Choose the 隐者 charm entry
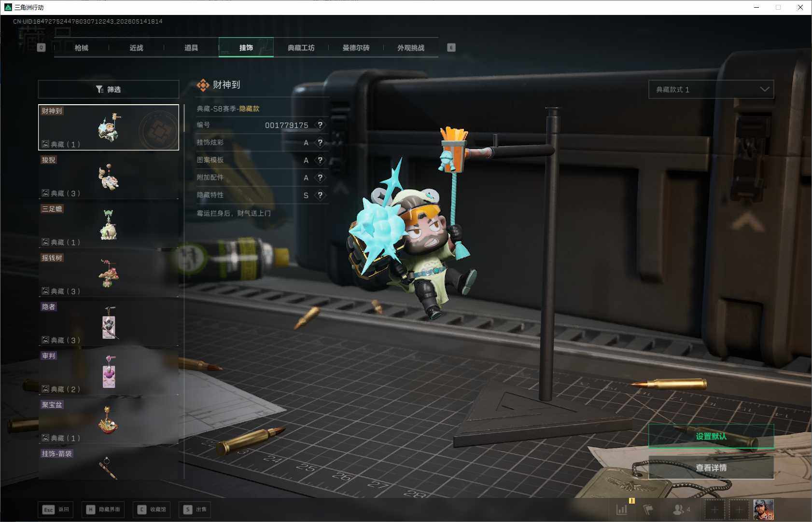 [109, 323]
